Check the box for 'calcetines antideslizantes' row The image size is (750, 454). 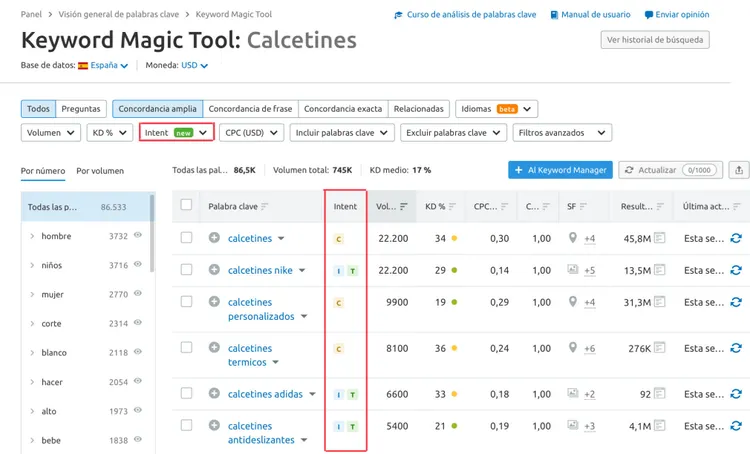point(186,425)
